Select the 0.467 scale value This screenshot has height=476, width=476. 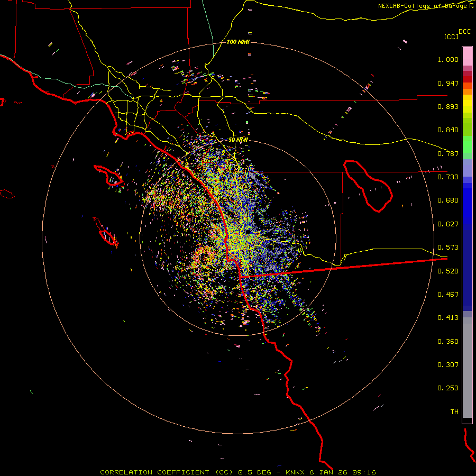tap(448, 295)
